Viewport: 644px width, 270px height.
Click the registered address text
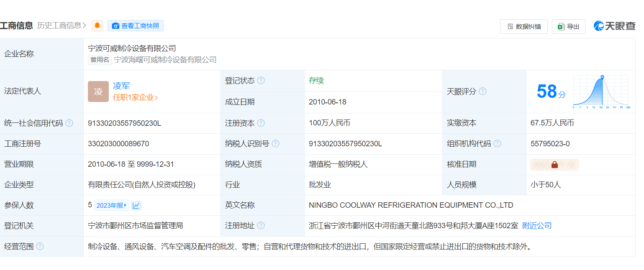pyautogui.click(x=413, y=226)
